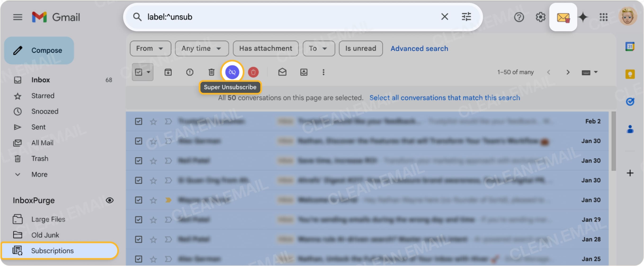The height and width of the screenshot is (266, 644).
Task: Open the Google apps grid
Action: (x=604, y=17)
